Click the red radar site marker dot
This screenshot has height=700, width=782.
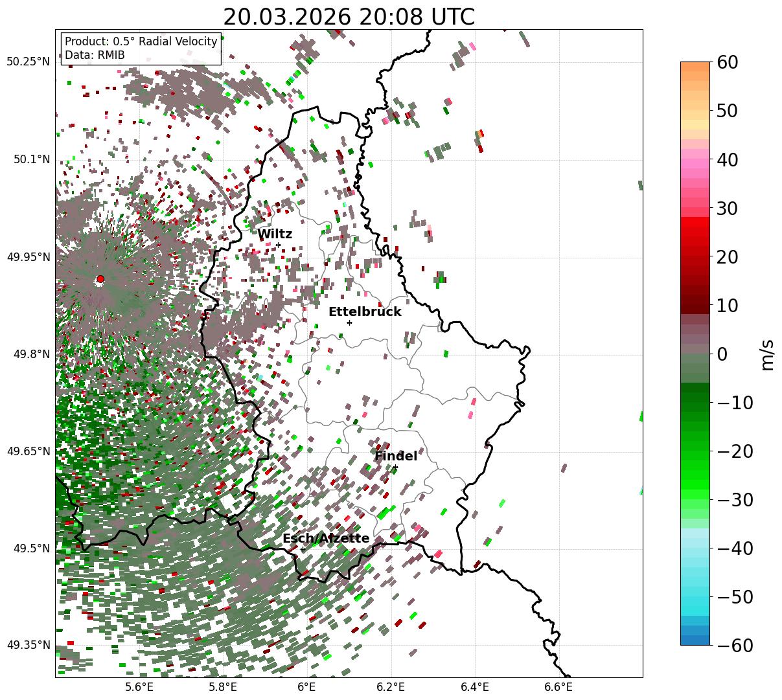point(100,279)
